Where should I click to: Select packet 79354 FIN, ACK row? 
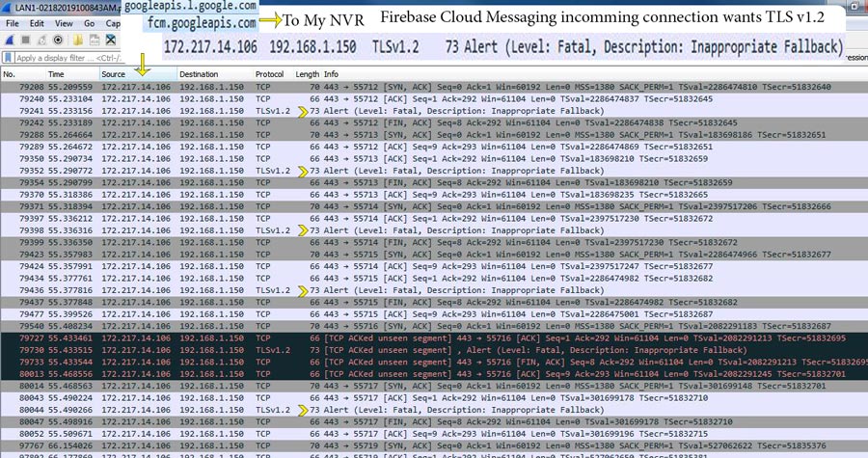[x=434, y=182]
